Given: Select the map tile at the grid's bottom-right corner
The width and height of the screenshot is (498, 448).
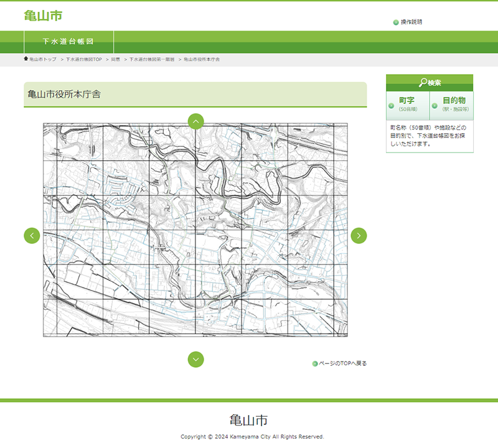Looking at the screenshot, I should coord(341,317).
